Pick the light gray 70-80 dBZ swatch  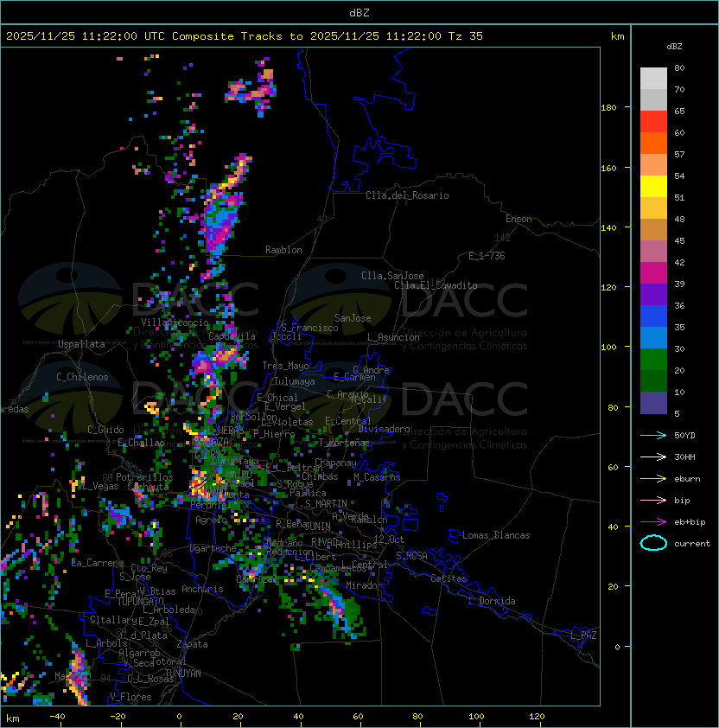(x=653, y=79)
